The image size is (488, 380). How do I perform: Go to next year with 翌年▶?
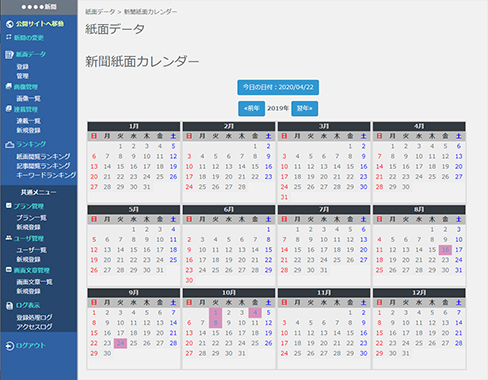pos(305,108)
